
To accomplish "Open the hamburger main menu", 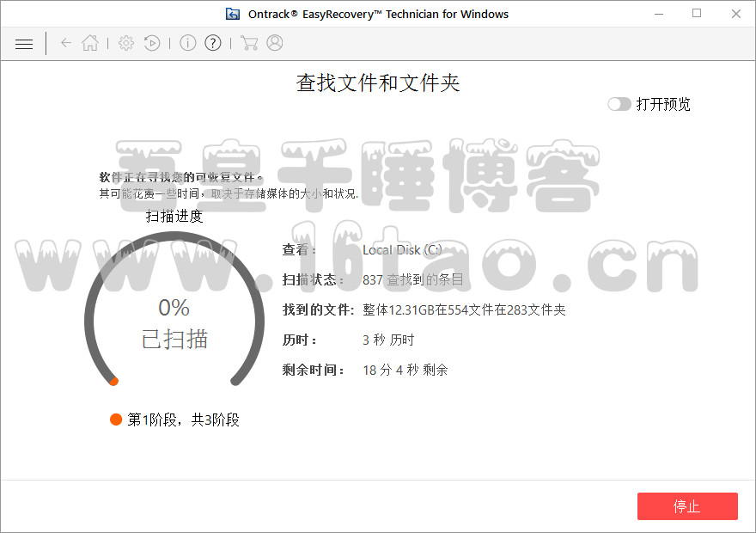I will (x=24, y=43).
